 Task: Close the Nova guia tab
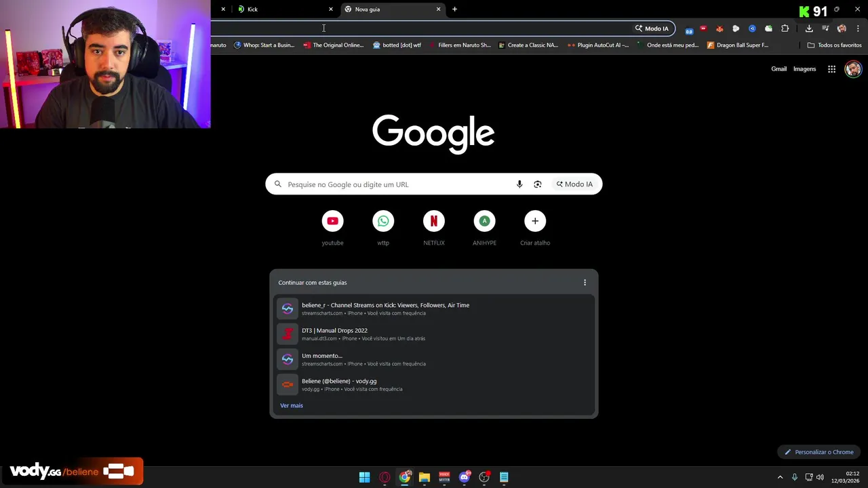pyautogui.click(x=438, y=9)
